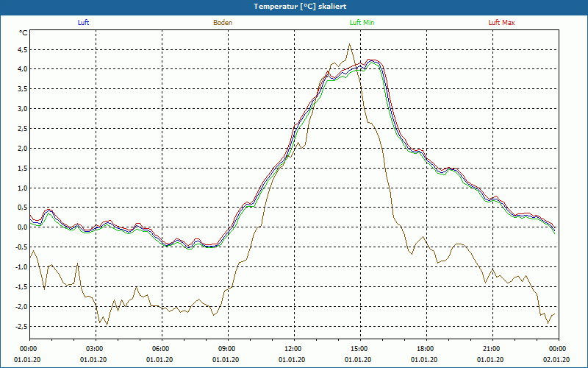Click the 0,0 y-axis value
588x368 pixels.
(x=23, y=227)
